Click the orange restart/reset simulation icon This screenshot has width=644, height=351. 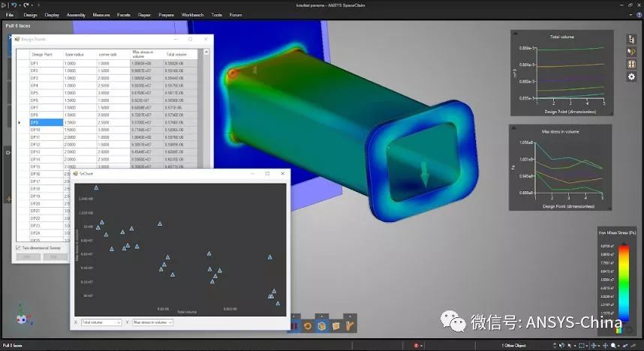pyautogui.click(x=308, y=326)
